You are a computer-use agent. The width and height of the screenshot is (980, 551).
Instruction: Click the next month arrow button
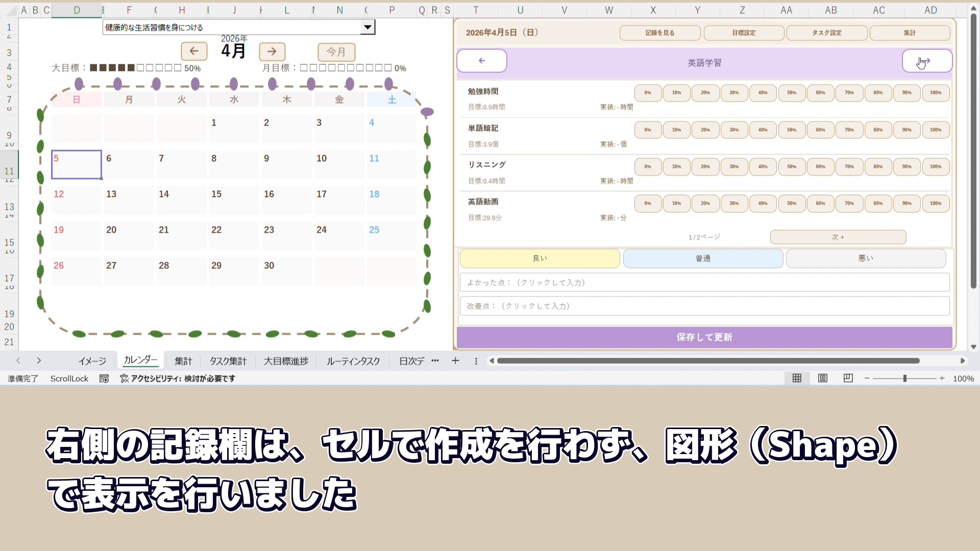pos(272,51)
